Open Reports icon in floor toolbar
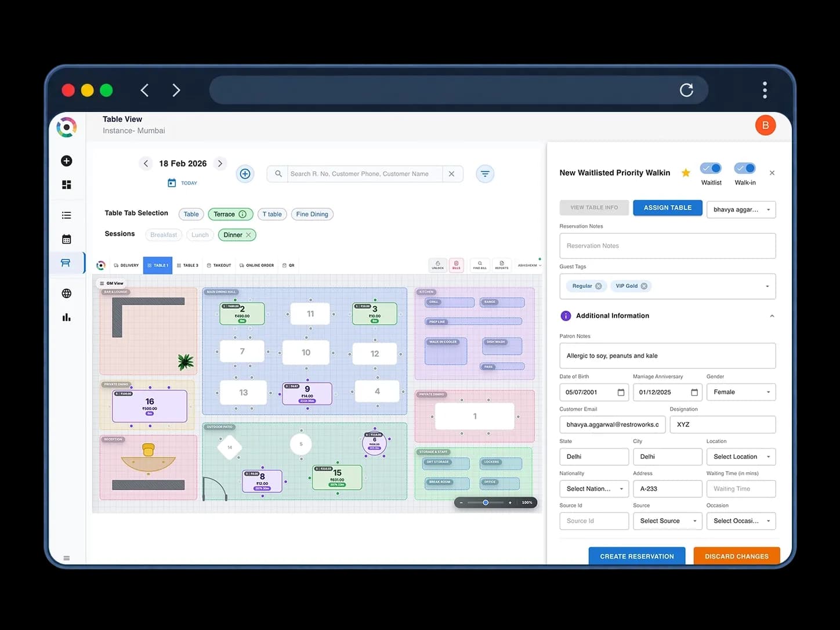This screenshot has width=840, height=630. tap(502, 265)
